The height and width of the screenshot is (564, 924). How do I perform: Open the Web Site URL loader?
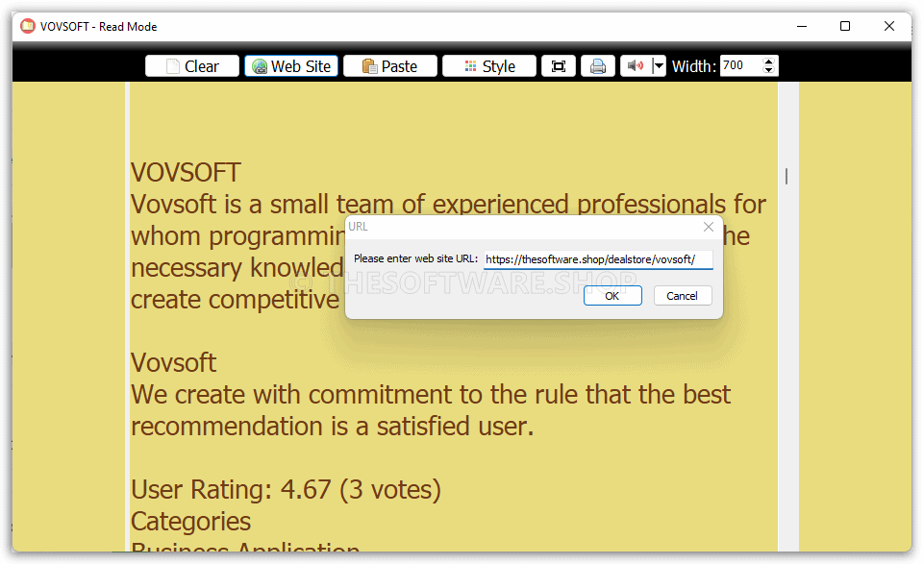[x=291, y=66]
